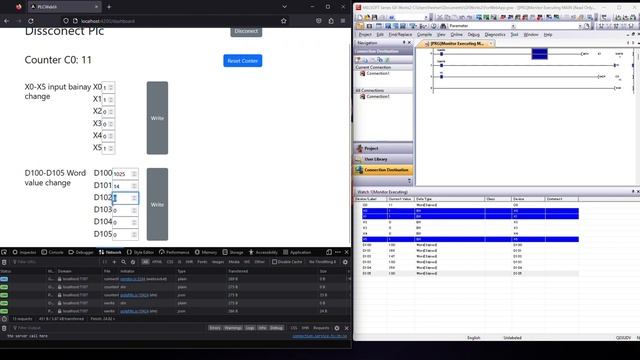Open the Project navigation pane button
Image resolution: width=640 pixels, height=360 pixels.
pyautogui.click(x=383, y=148)
